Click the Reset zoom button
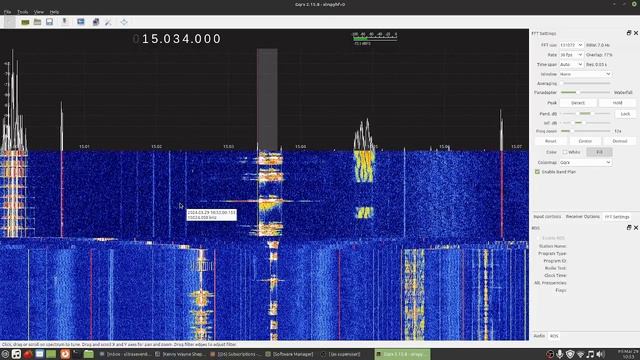This screenshot has height=360, width=640. click(551, 141)
